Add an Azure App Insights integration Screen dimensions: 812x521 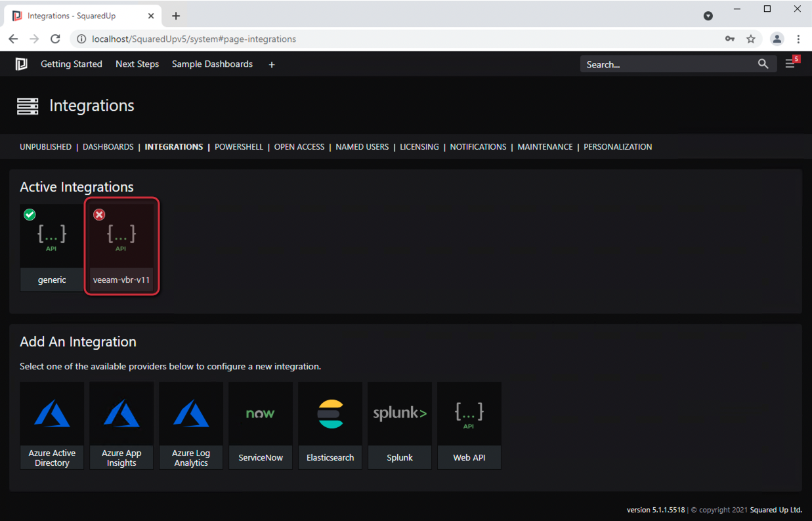click(x=121, y=426)
